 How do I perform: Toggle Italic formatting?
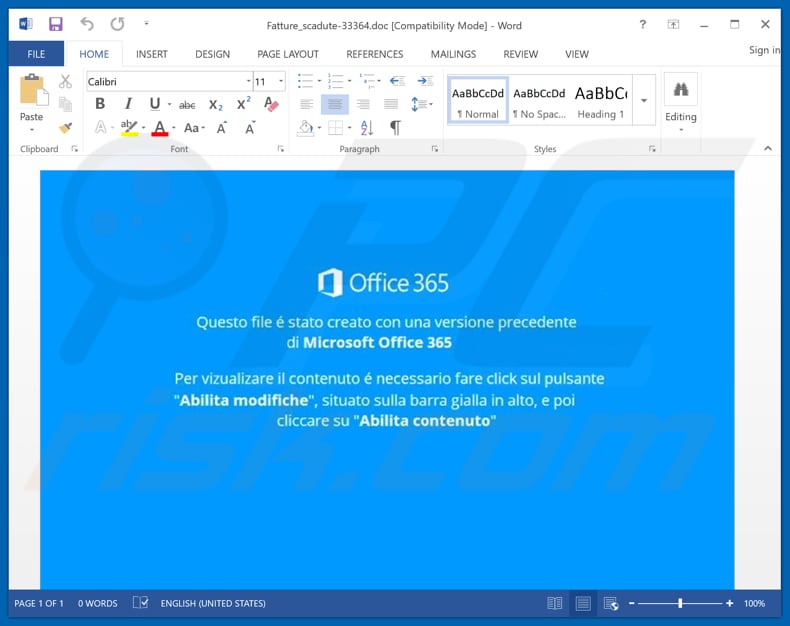(x=127, y=104)
